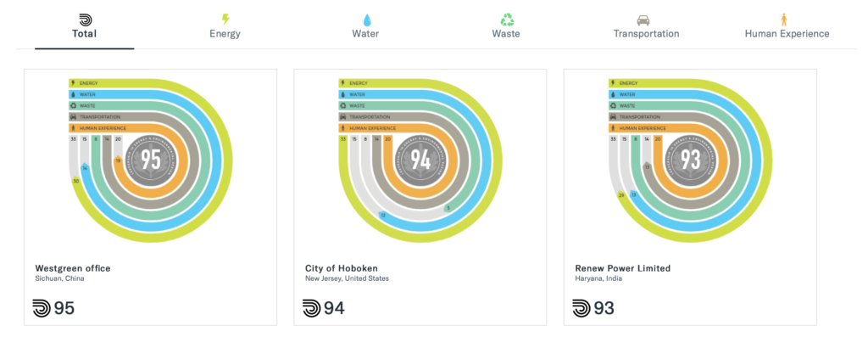Click the spiral score icon beside 95

click(42, 308)
